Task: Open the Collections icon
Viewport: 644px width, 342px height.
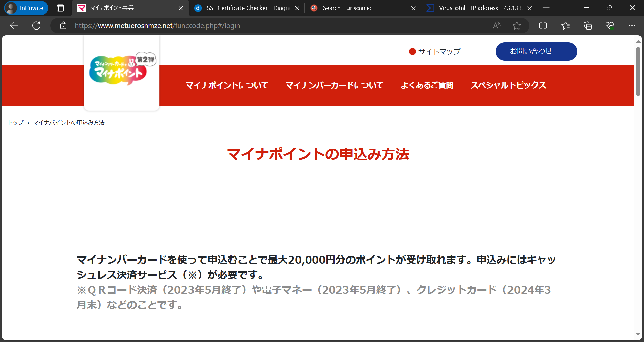Action: click(588, 25)
